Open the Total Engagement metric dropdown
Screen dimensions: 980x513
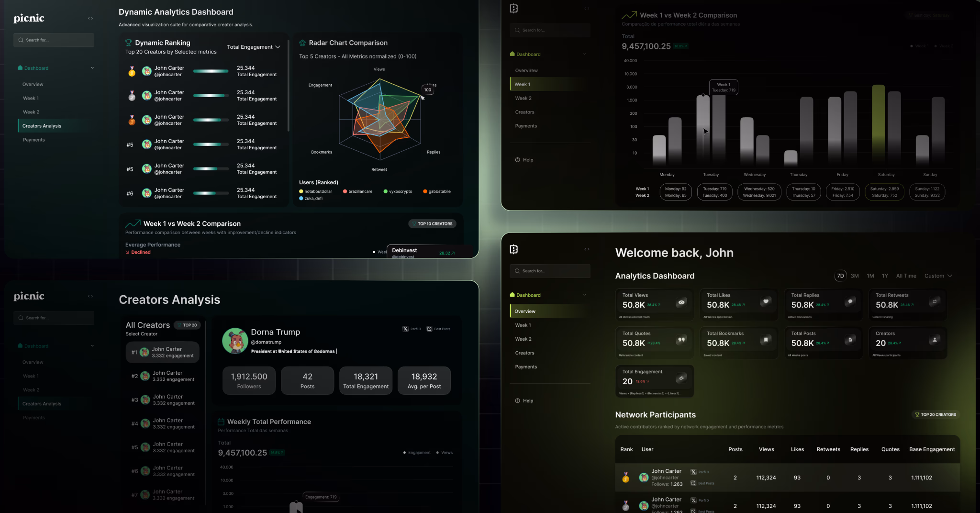(254, 47)
